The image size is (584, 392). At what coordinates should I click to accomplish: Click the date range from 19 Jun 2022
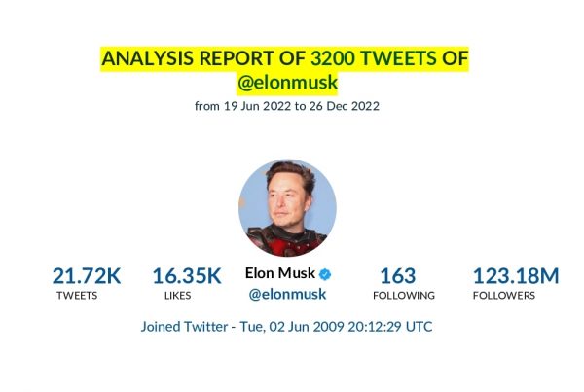click(x=287, y=106)
